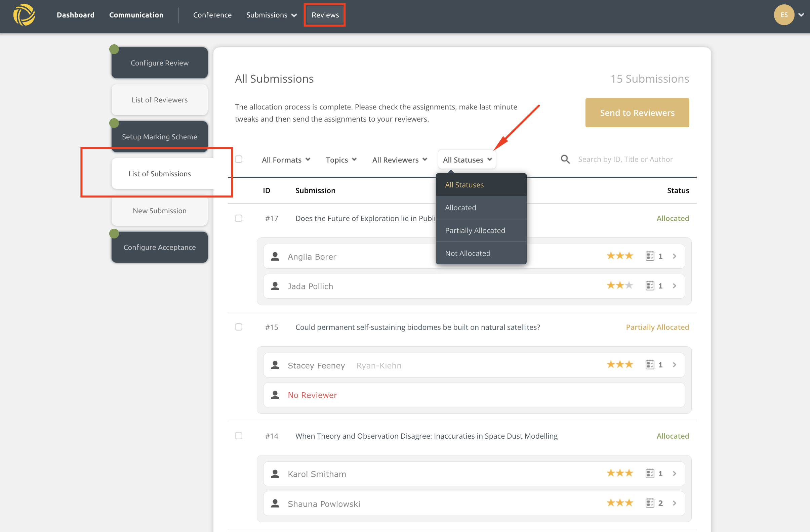810x532 pixels.
Task: Click the Partially Allocated status of #15
Action: pyautogui.click(x=657, y=327)
